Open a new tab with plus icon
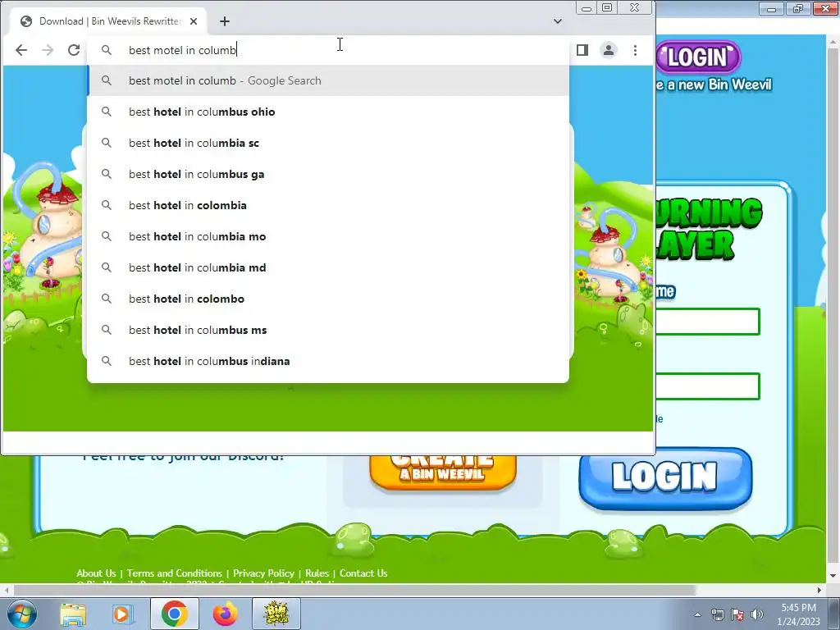The image size is (840, 630). click(x=225, y=21)
